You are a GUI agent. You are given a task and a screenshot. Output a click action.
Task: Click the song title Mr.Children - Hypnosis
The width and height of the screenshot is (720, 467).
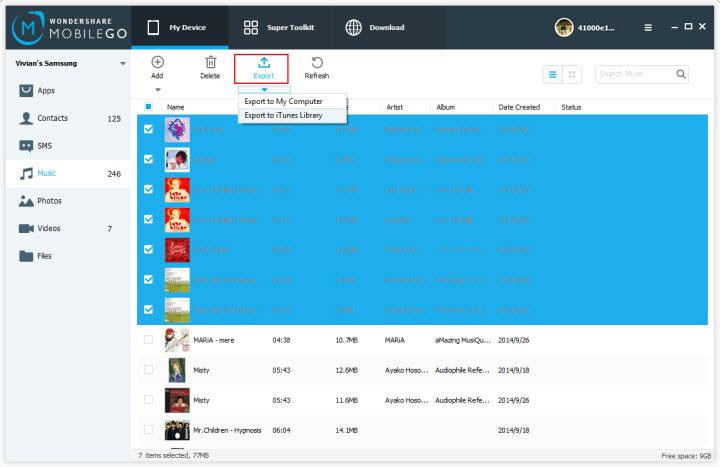(x=227, y=430)
